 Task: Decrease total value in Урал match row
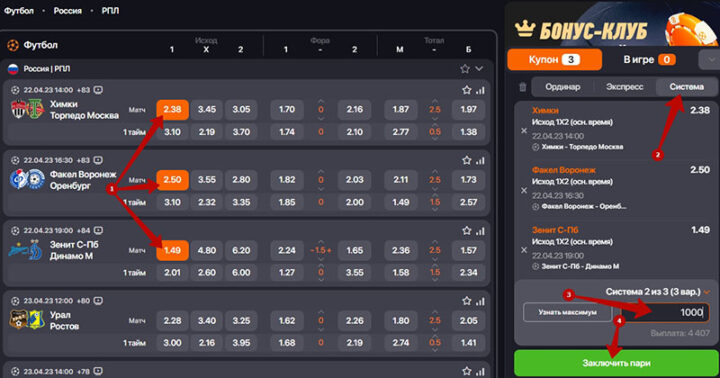click(x=434, y=329)
